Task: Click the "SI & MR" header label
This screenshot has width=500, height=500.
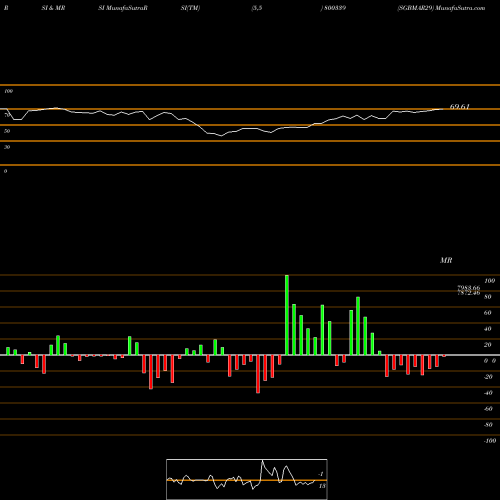Action: coord(53,8)
